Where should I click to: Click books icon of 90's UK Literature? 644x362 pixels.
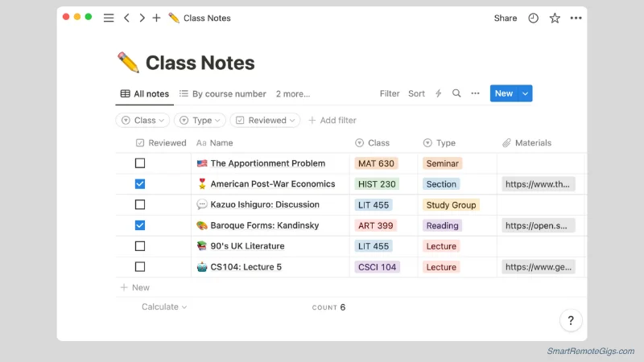pyautogui.click(x=202, y=246)
